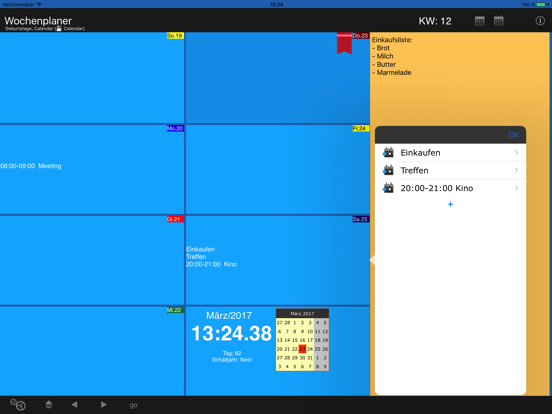This screenshot has width=552, height=414.
Task: Tap Wi-Fi icon in status bar
Action: pyautogui.click(x=39, y=4)
